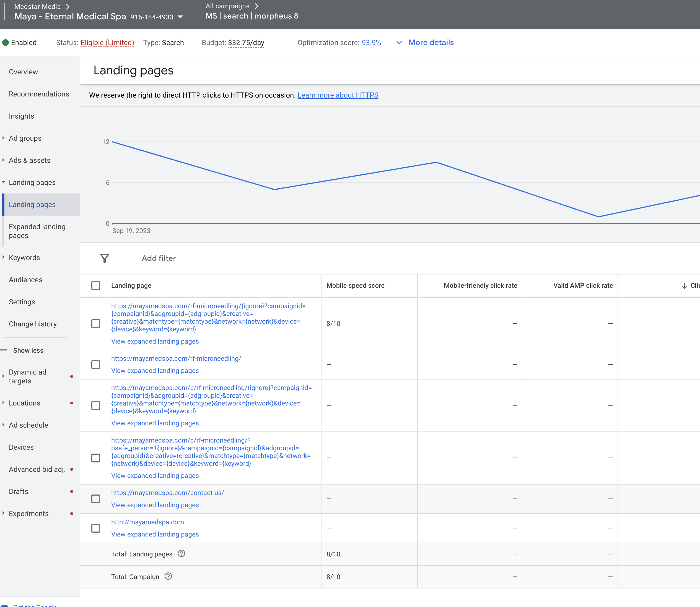
Task: Expand More details chevron
Action: pos(399,43)
